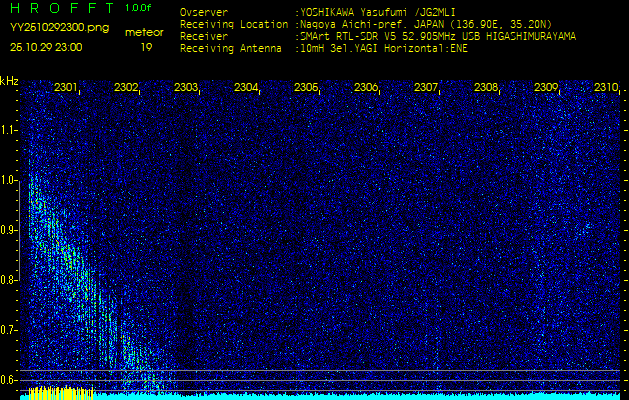Click the 1.0 kHz axis label

point(8,180)
